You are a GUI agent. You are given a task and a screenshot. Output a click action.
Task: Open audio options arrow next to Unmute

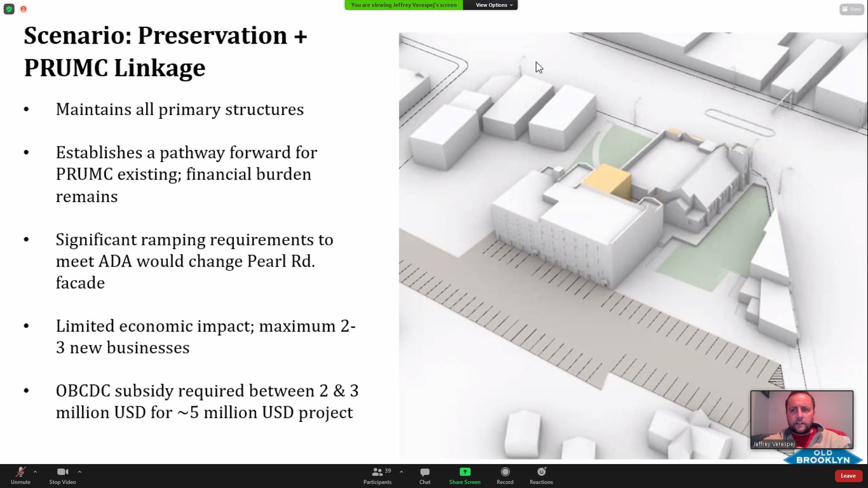pyautogui.click(x=35, y=472)
